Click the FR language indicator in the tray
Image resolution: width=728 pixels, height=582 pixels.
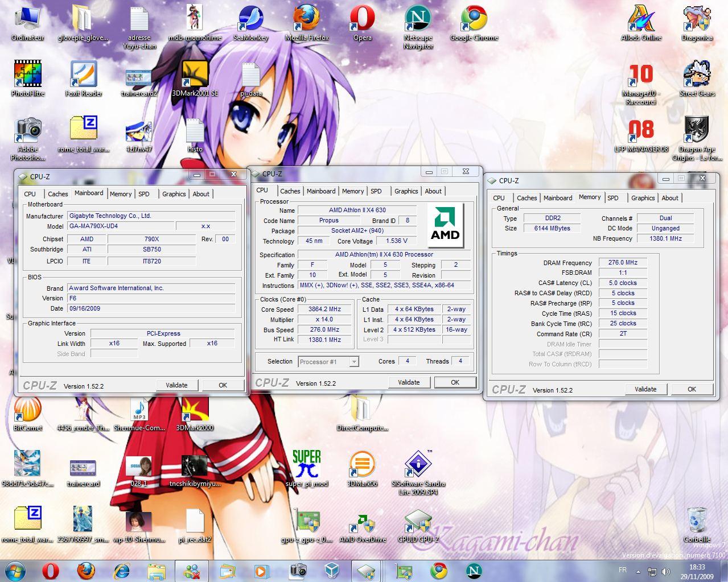pos(623,570)
